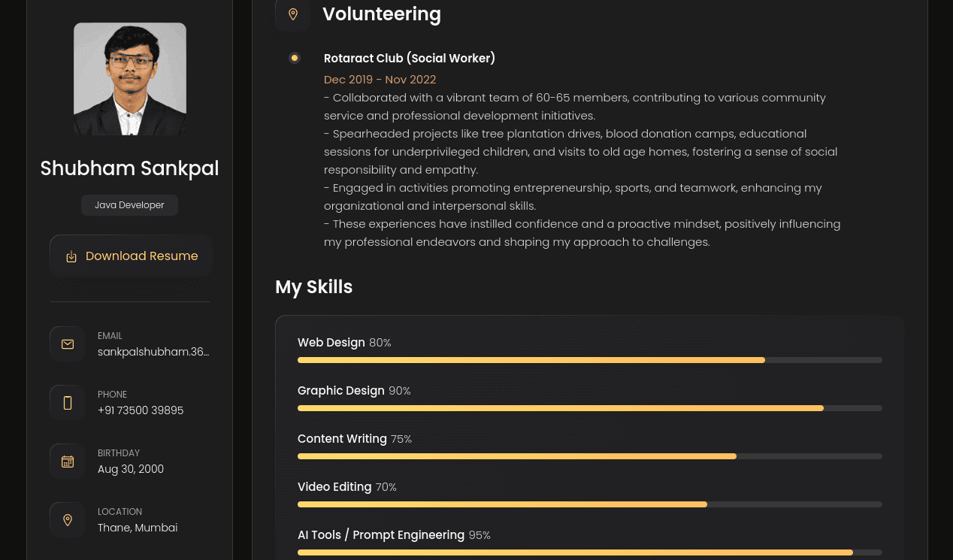Click the Shubham Sankpal name heading
The height and width of the screenshot is (560, 953).
coord(130,168)
